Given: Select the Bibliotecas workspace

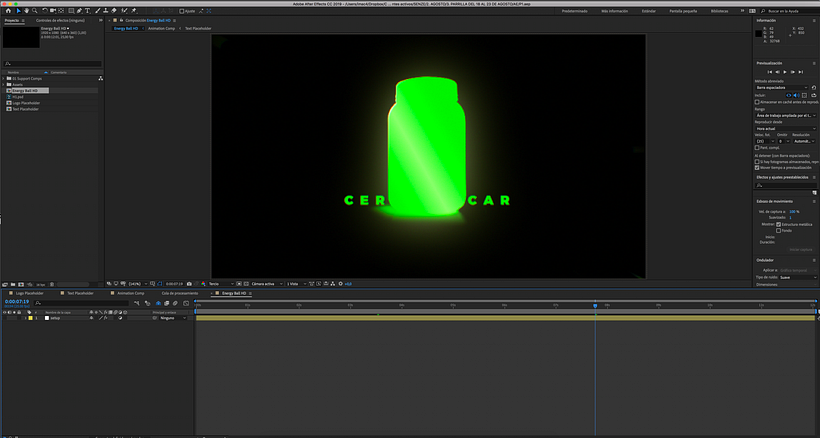Looking at the screenshot, I should click(719, 11).
